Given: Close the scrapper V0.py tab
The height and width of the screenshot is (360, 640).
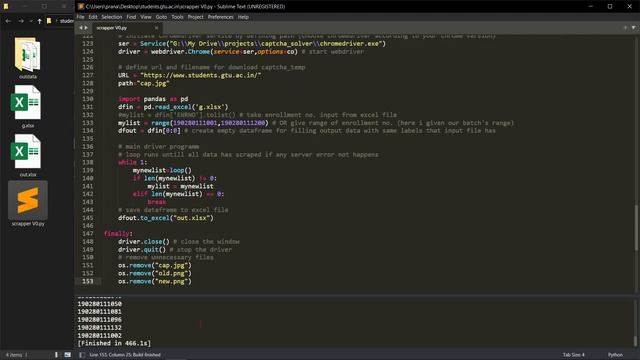Looking at the screenshot, I should [x=156, y=28].
